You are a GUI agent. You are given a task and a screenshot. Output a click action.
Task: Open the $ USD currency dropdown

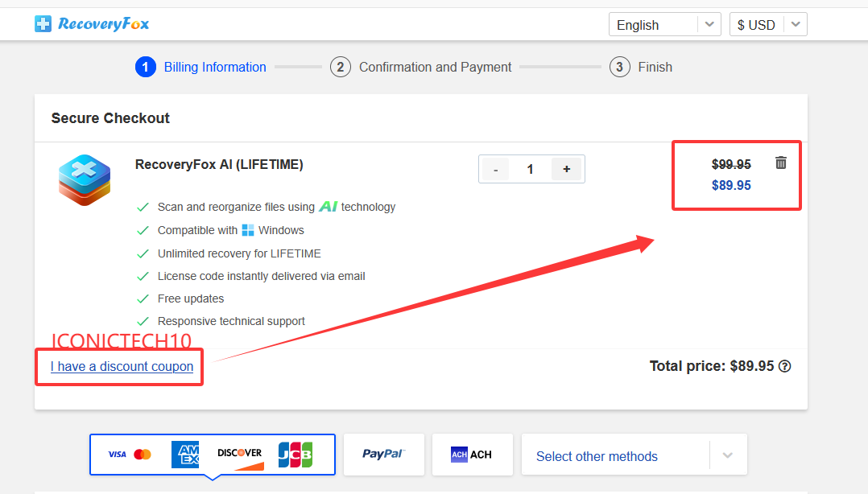[x=768, y=24]
